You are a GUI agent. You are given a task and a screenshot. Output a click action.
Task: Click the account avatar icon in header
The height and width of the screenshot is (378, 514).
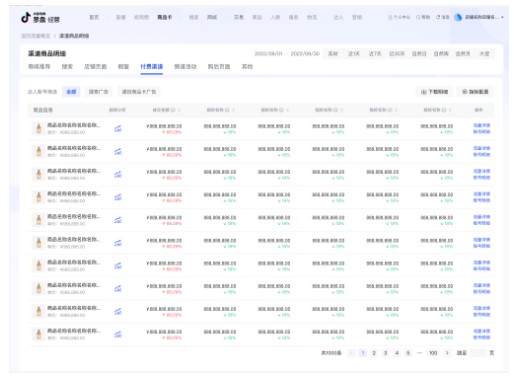point(458,17)
